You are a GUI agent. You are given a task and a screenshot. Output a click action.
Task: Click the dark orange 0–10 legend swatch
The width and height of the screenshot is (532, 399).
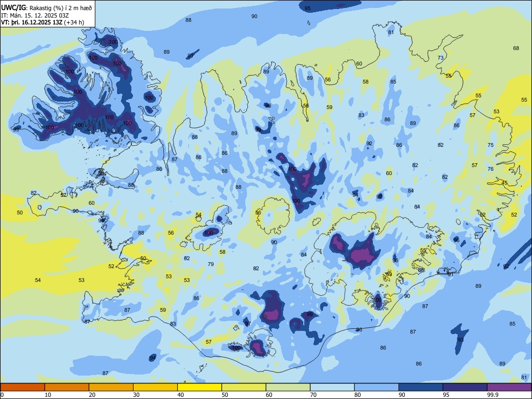coord(22,387)
